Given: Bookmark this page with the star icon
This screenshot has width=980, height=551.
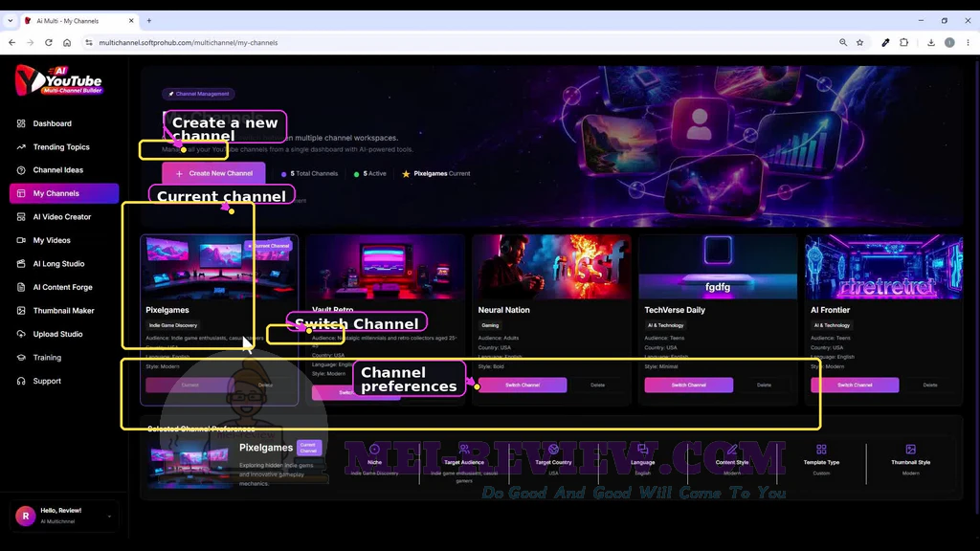Looking at the screenshot, I should (860, 42).
